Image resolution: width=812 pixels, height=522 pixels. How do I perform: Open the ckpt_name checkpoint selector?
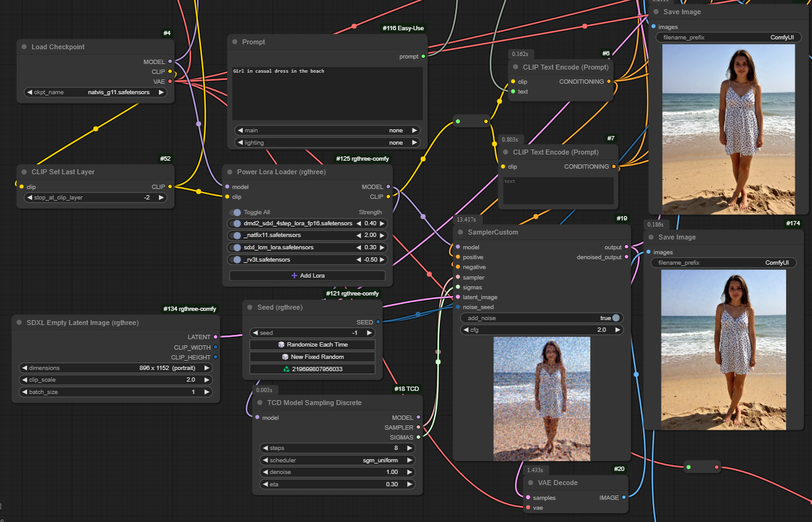(95, 92)
